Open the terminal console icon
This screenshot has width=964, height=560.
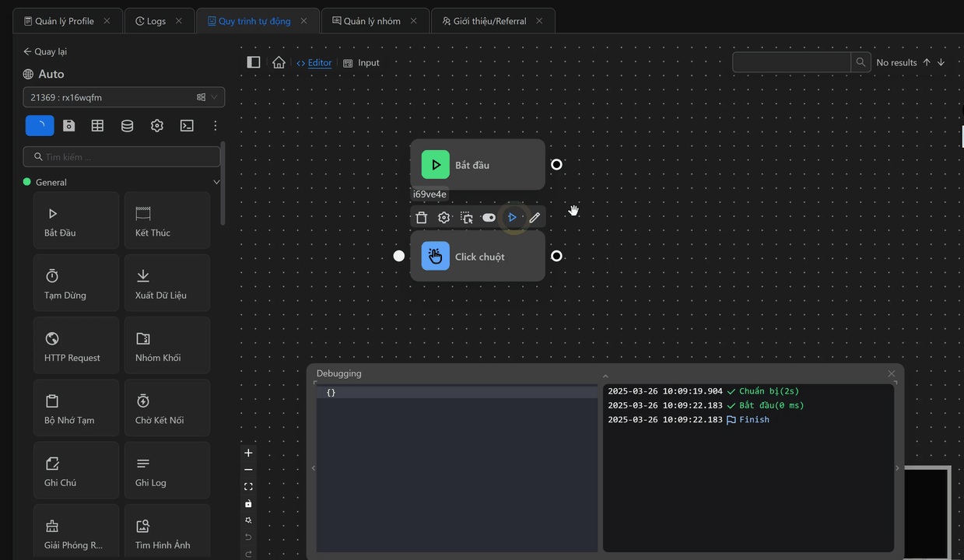point(187,125)
